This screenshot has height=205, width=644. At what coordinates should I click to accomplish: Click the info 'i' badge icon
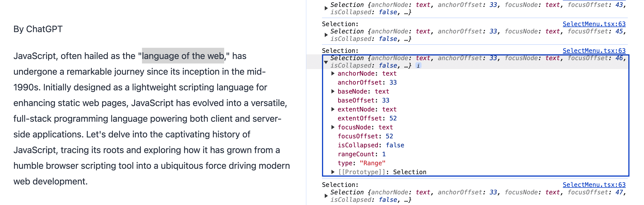(418, 66)
